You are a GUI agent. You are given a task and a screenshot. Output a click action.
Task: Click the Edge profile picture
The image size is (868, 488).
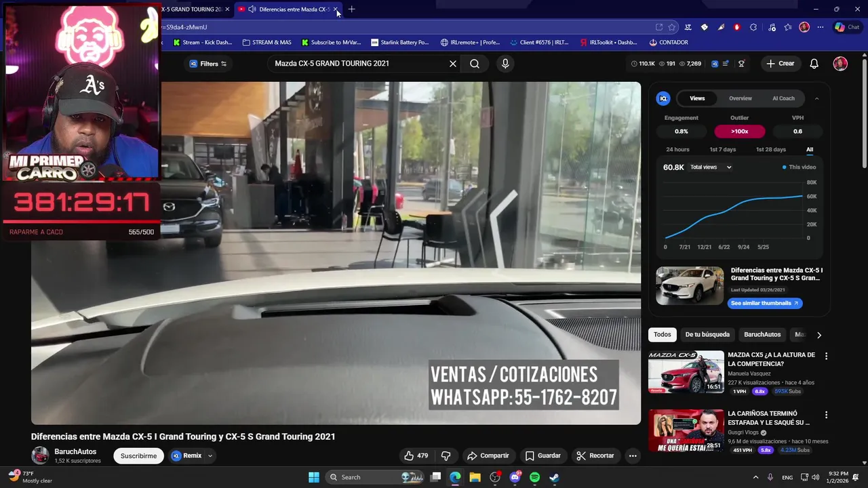804,27
